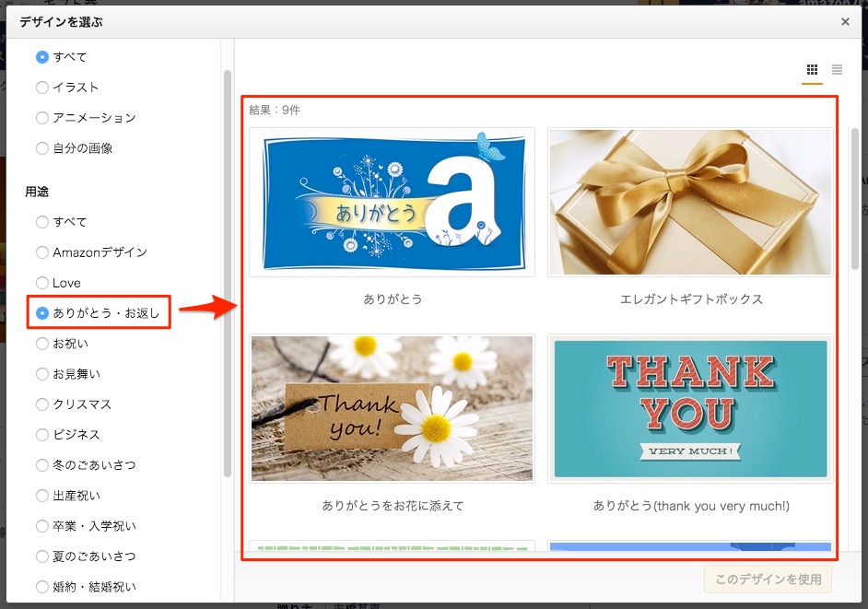Click the 結果：9件 result count text
868x609 pixels.
pyautogui.click(x=275, y=111)
